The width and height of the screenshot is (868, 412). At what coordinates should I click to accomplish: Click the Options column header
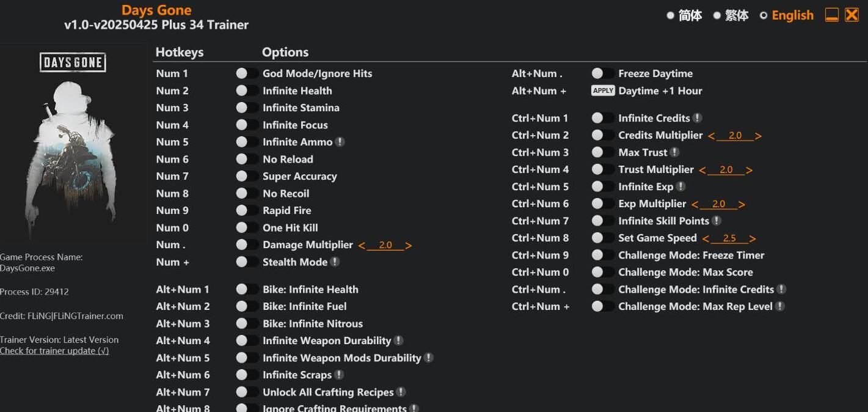[285, 53]
